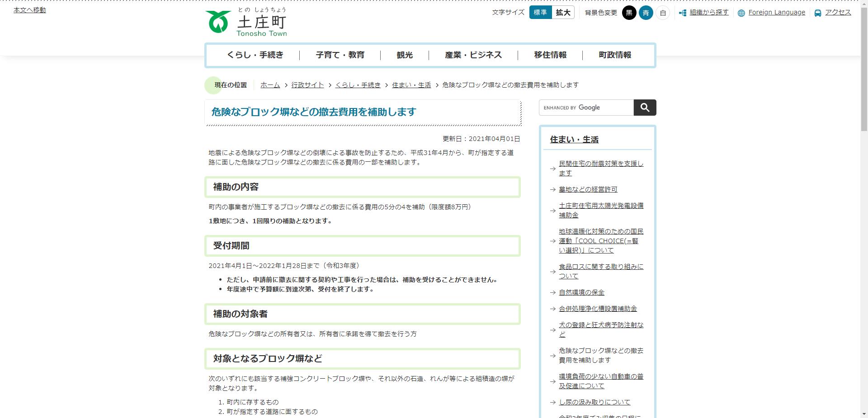
Task: Open the 住まい・生活 breadcrumb link
Action: pos(411,85)
